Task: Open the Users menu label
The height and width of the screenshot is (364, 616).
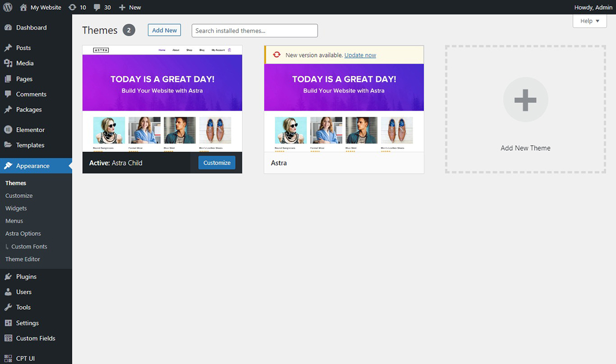Action: (24, 292)
